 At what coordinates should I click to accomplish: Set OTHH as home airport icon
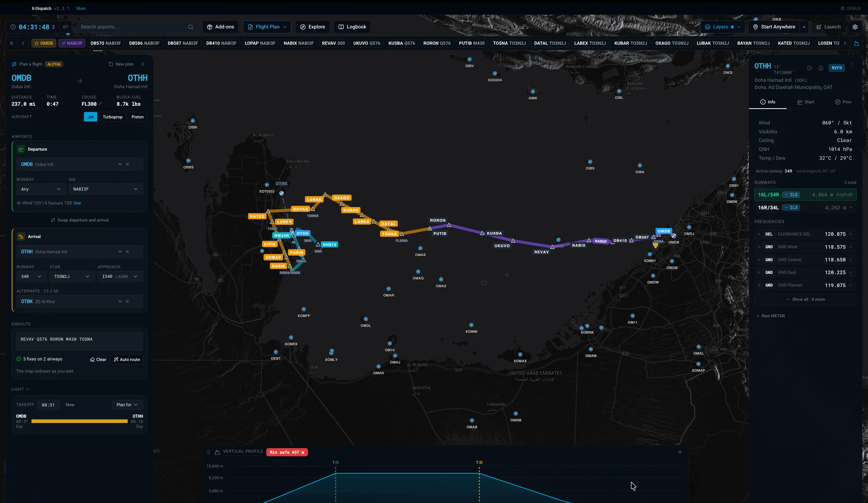point(821,68)
